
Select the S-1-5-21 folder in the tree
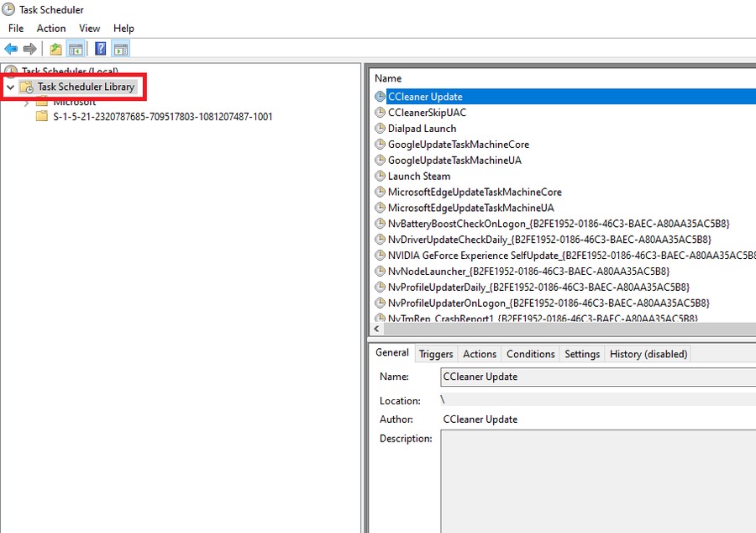(162, 117)
